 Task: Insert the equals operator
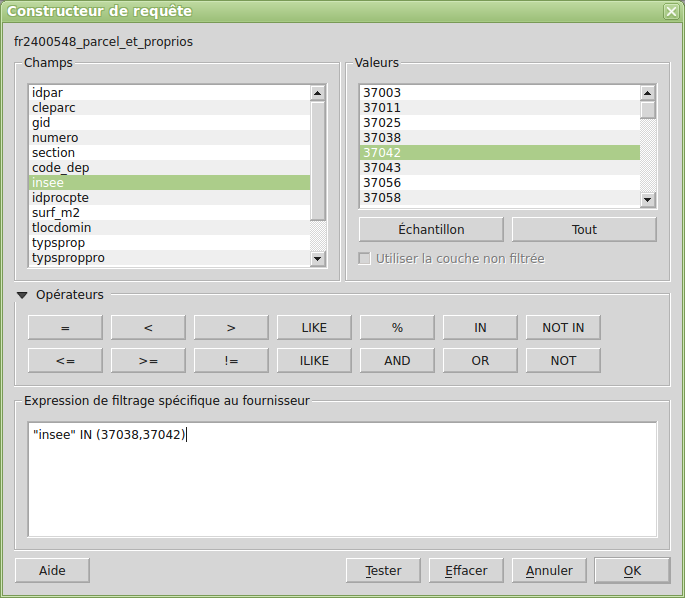click(65, 328)
